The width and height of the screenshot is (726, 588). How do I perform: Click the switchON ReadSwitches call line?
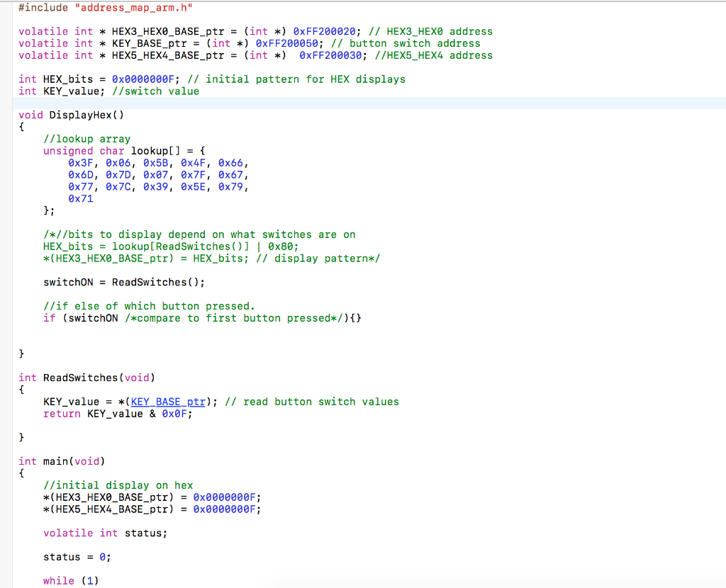click(125, 282)
